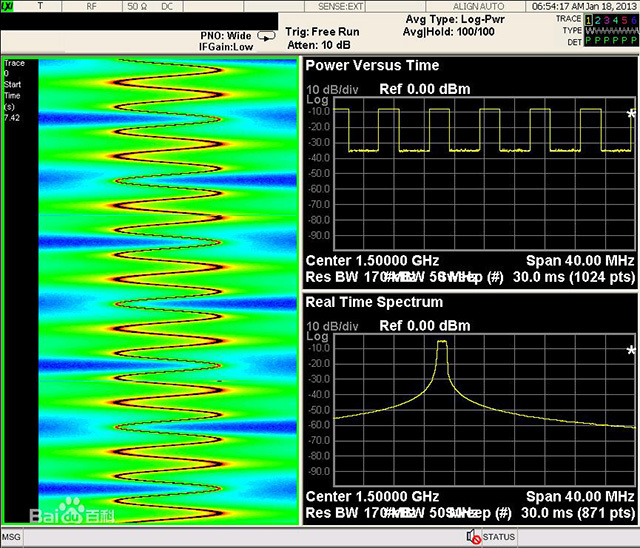Click the Avg Type: Log-Pwr setting

pyautogui.click(x=455, y=19)
